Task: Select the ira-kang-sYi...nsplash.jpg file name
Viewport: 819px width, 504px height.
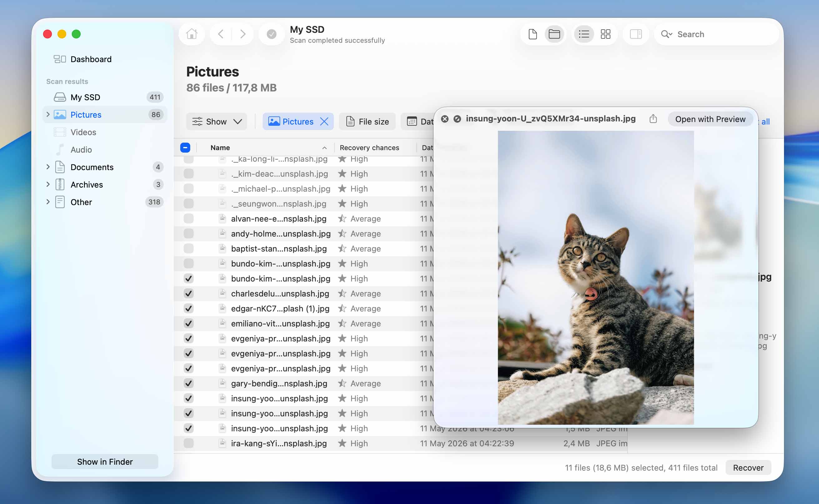Action: (279, 443)
